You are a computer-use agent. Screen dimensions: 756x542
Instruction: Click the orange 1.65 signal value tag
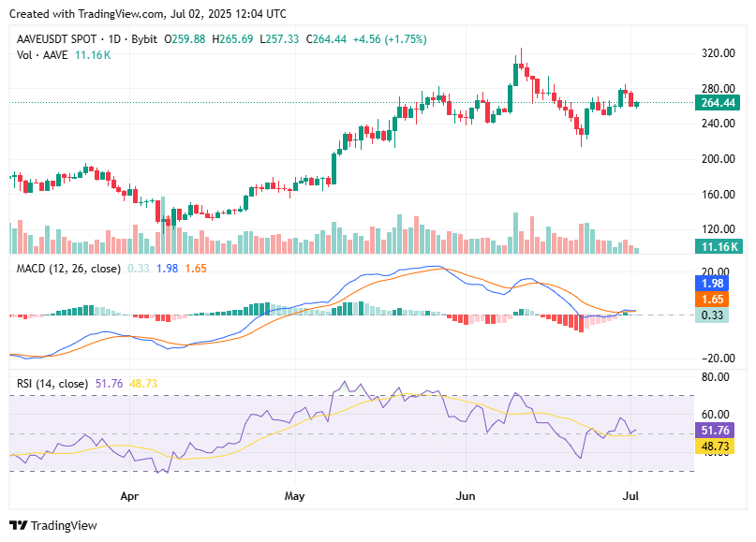pyautogui.click(x=714, y=298)
